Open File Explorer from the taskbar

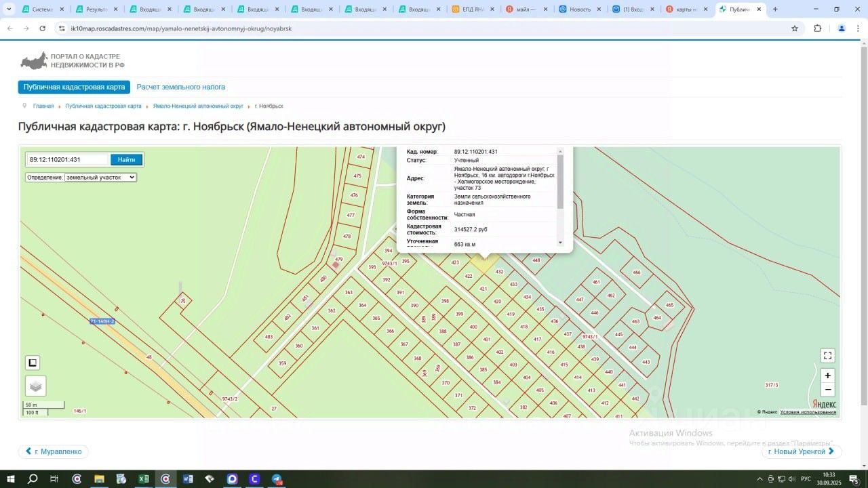[99, 479]
